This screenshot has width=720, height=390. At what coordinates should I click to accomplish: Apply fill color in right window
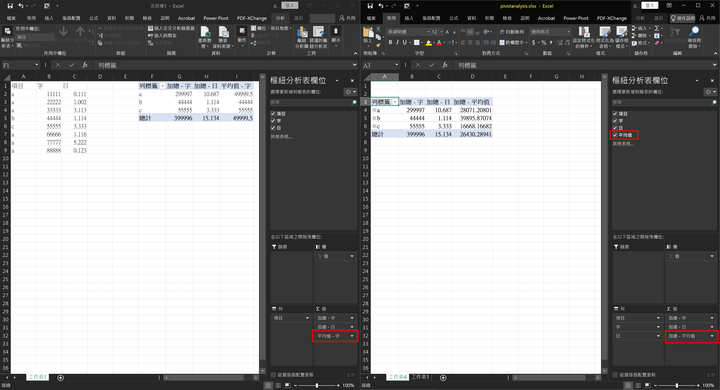coord(428,43)
